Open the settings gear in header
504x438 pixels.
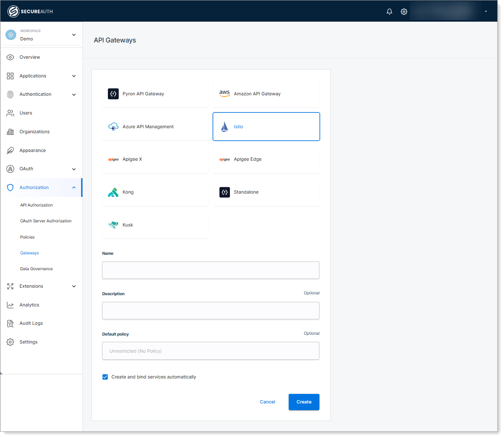404,12
